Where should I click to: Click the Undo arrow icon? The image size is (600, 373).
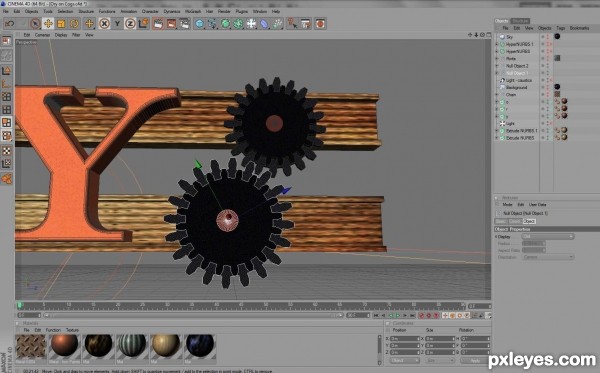click(x=10, y=24)
